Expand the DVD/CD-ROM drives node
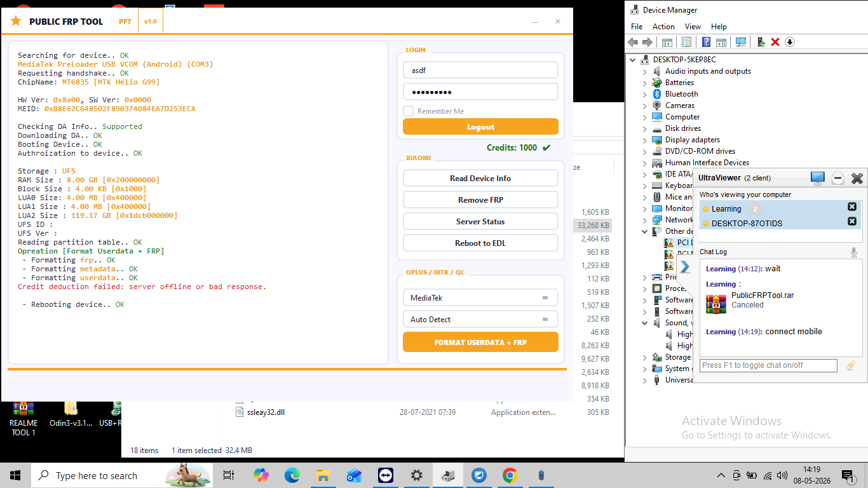The image size is (868, 488). [x=645, y=151]
